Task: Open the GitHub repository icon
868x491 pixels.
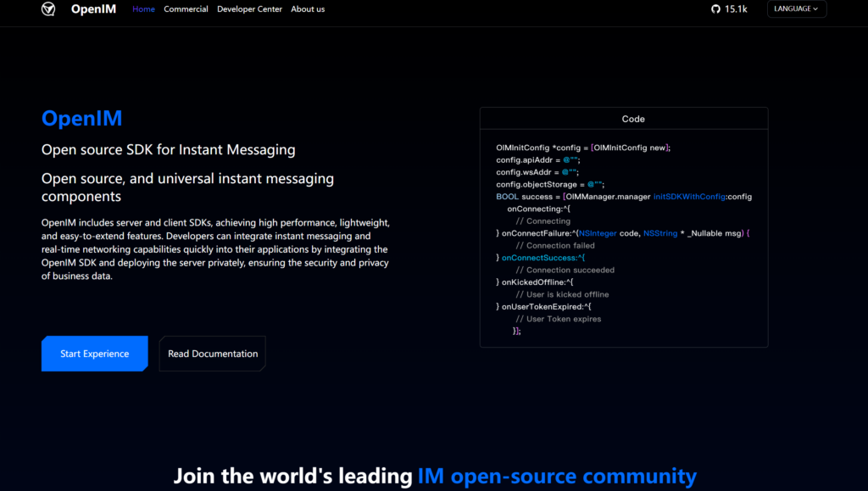Action: coord(715,9)
